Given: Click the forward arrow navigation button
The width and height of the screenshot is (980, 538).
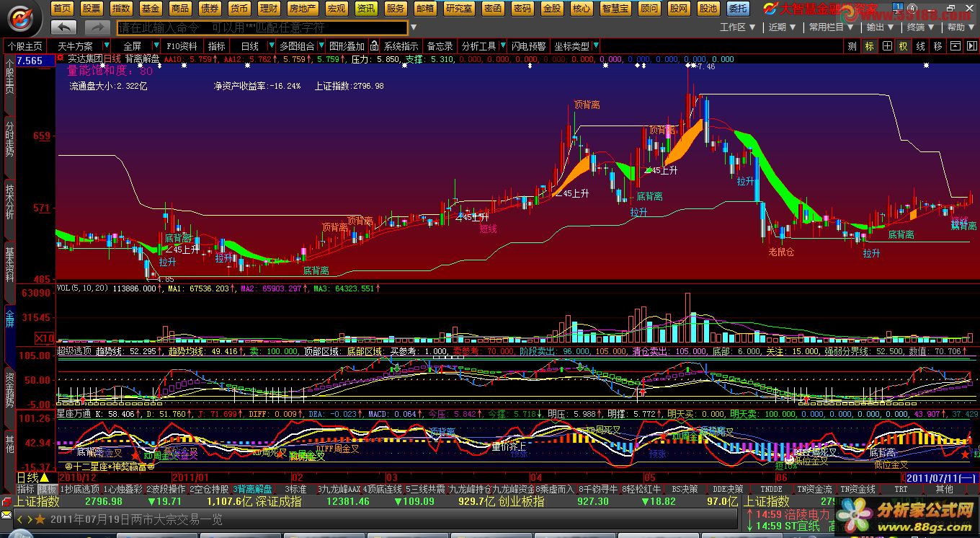Looking at the screenshot, I should [x=97, y=27].
